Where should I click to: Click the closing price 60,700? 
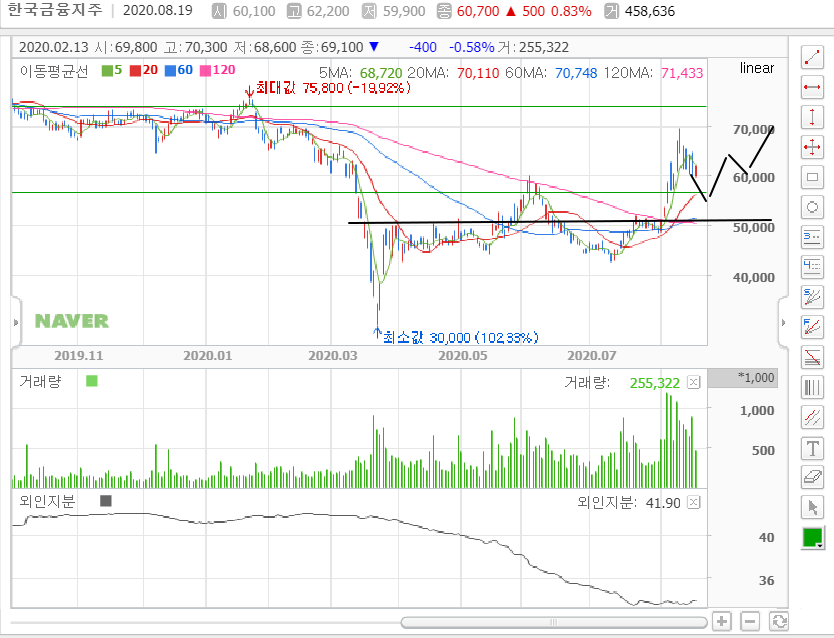[x=478, y=11]
